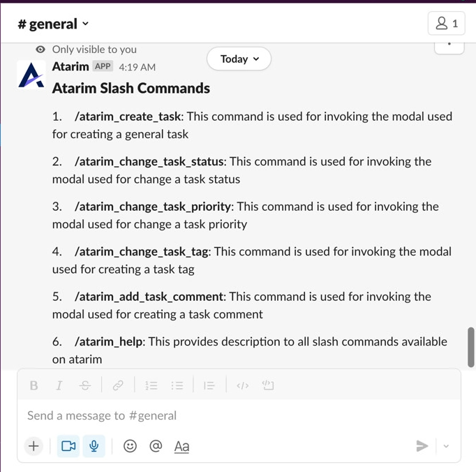
Task: Start a bulleted list
Action: tap(177, 385)
